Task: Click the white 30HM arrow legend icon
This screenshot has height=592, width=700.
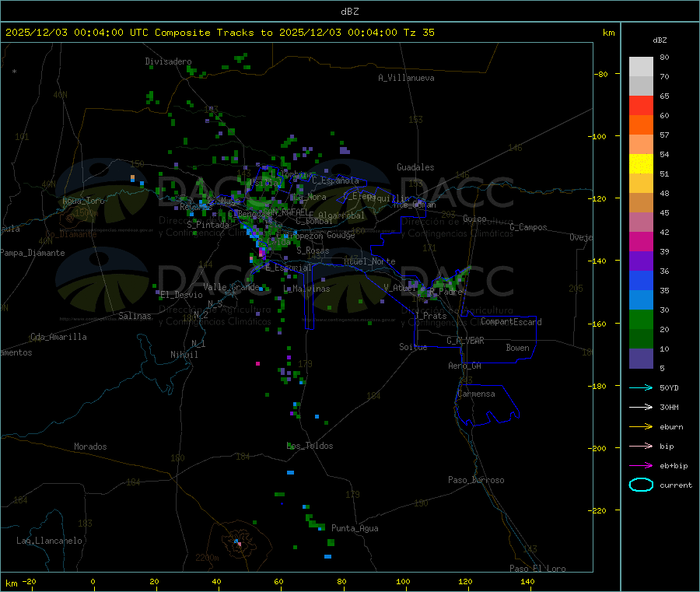Action: coord(641,407)
